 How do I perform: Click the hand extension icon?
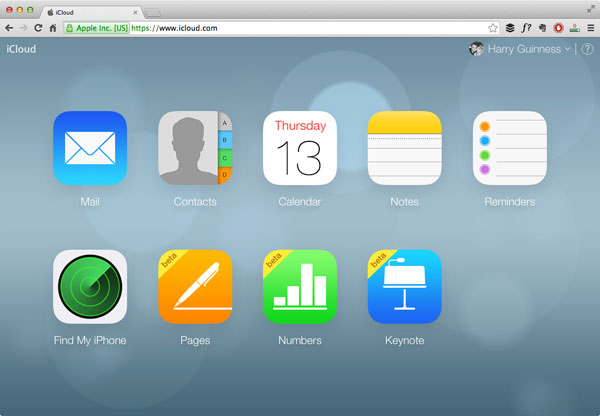[542, 28]
